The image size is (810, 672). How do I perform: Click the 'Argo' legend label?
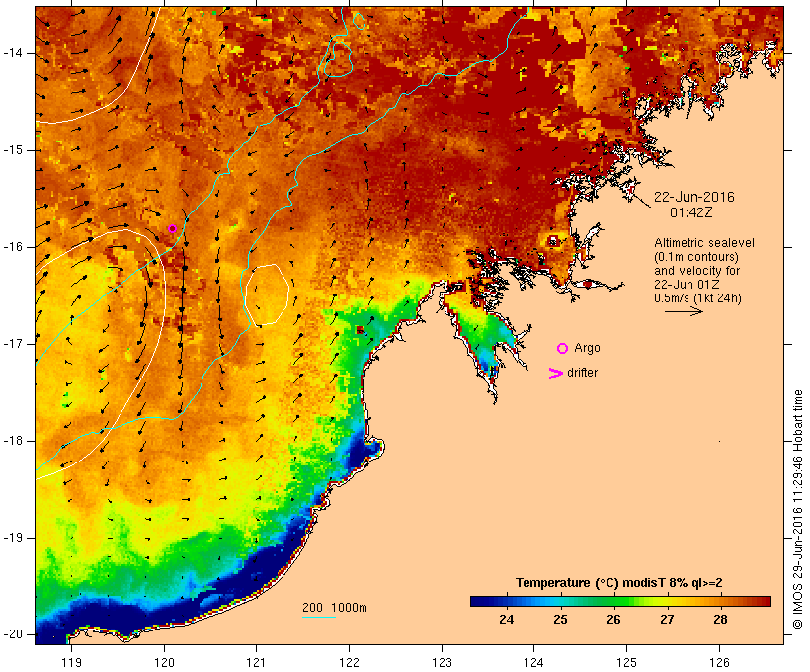click(x=588, y=349)
